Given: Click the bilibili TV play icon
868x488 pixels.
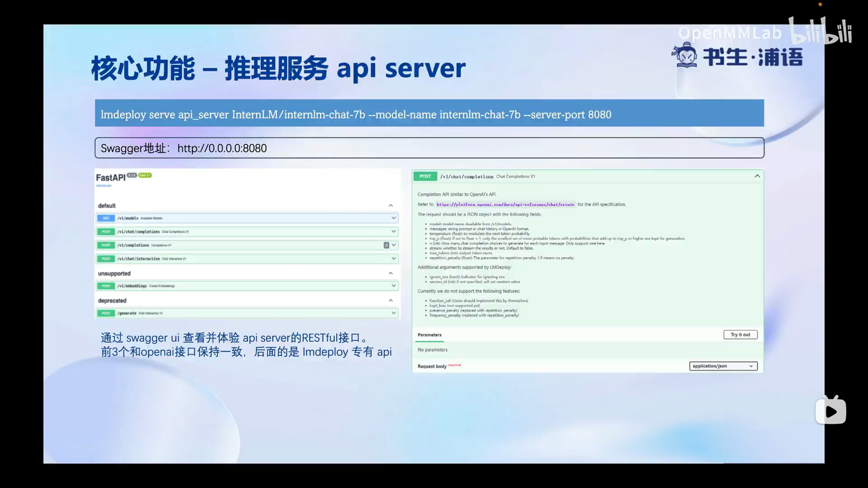Looking at the screenshot, I should [x=831, y=410].
